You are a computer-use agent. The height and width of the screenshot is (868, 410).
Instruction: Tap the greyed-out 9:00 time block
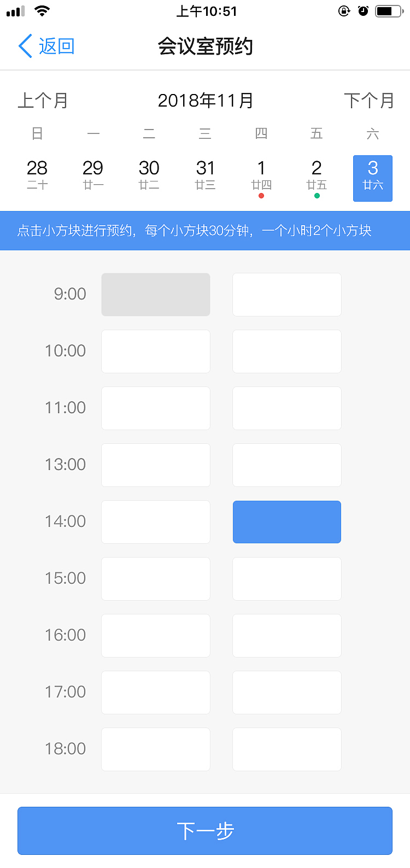coord(156,295)
